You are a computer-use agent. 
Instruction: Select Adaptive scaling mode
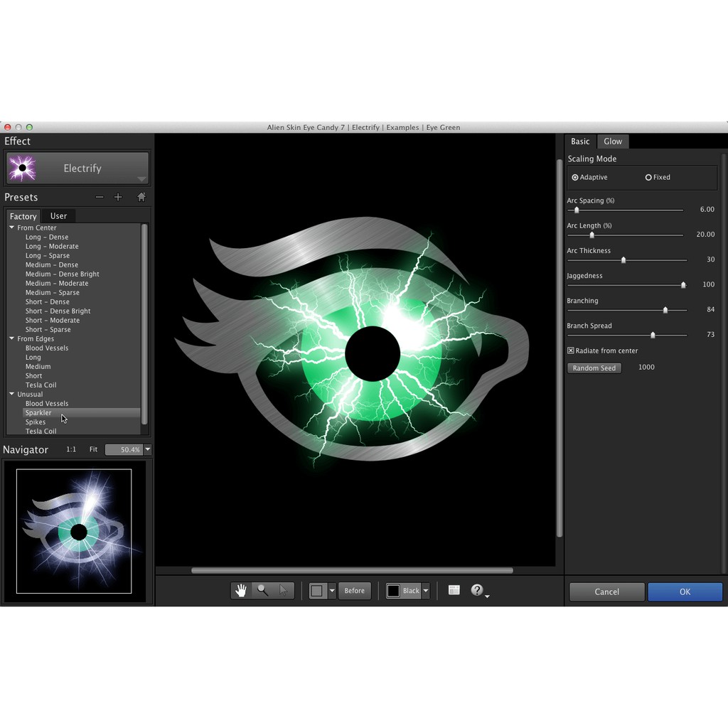pos(576,177)
